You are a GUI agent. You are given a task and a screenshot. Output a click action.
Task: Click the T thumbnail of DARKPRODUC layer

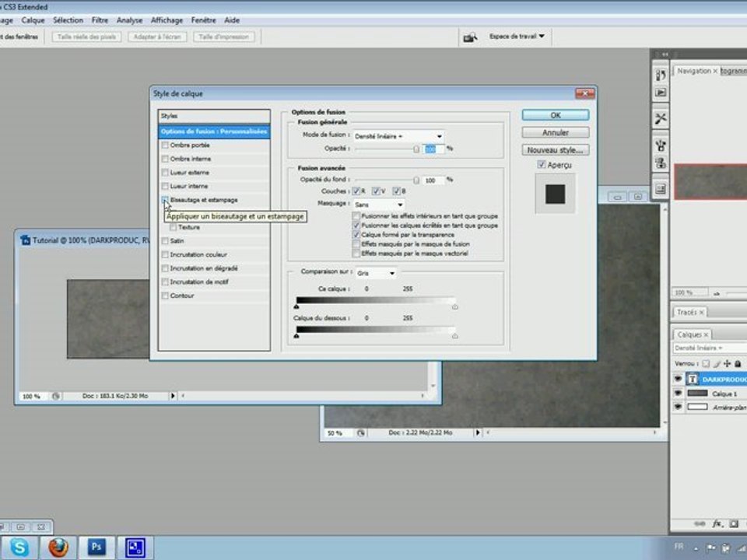pos(693,379)
